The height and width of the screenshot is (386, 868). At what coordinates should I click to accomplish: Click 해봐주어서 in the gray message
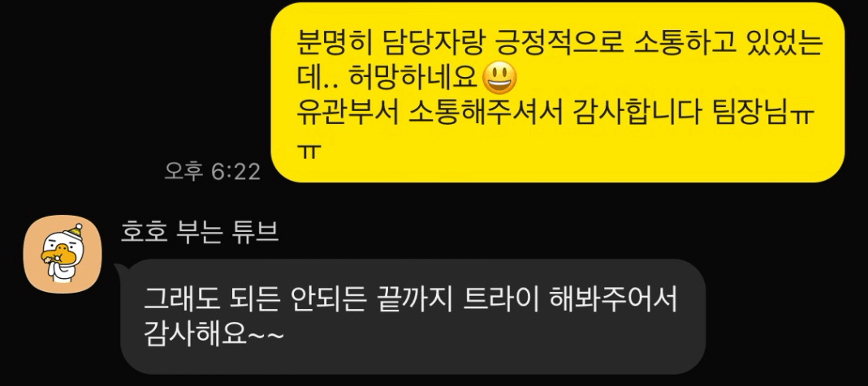[x=613, y=300]
